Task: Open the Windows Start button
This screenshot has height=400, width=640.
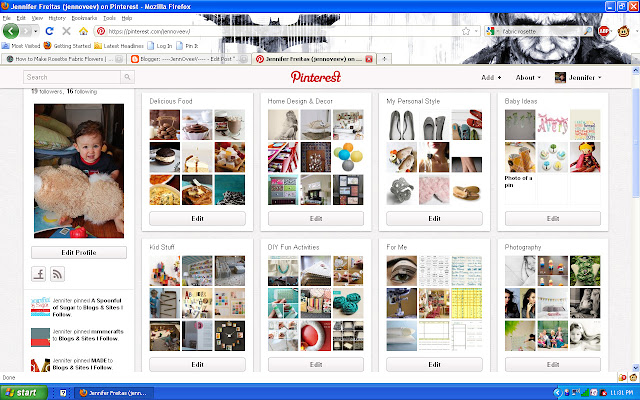Action: click(x=24, y=393)
